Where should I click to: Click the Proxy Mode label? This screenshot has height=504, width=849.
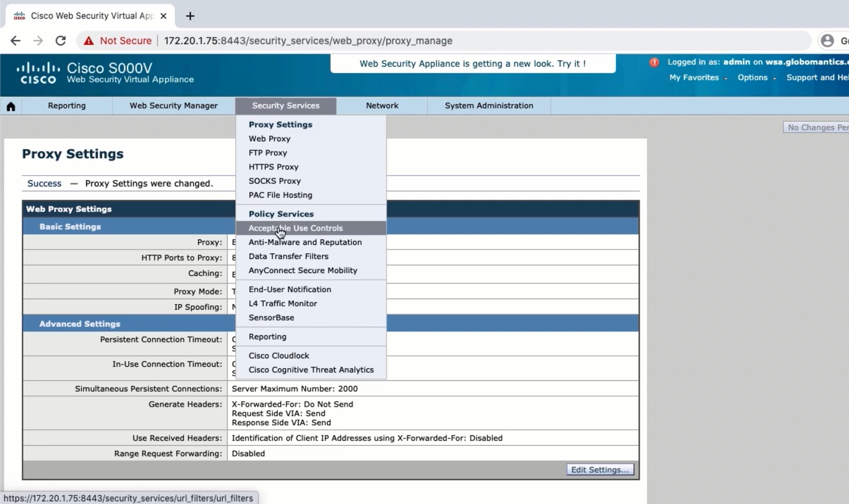pos(198,291)
